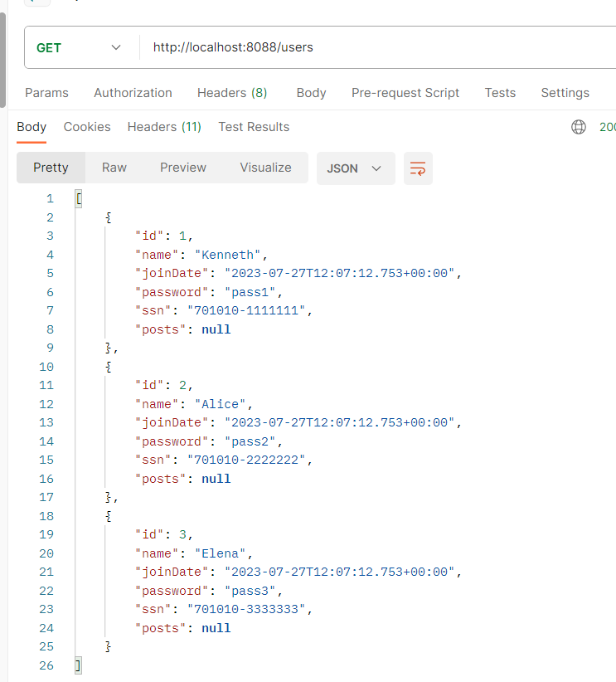Click the "posts": null on line 8
Screen dimensions: 616x682
click(182, 329)
